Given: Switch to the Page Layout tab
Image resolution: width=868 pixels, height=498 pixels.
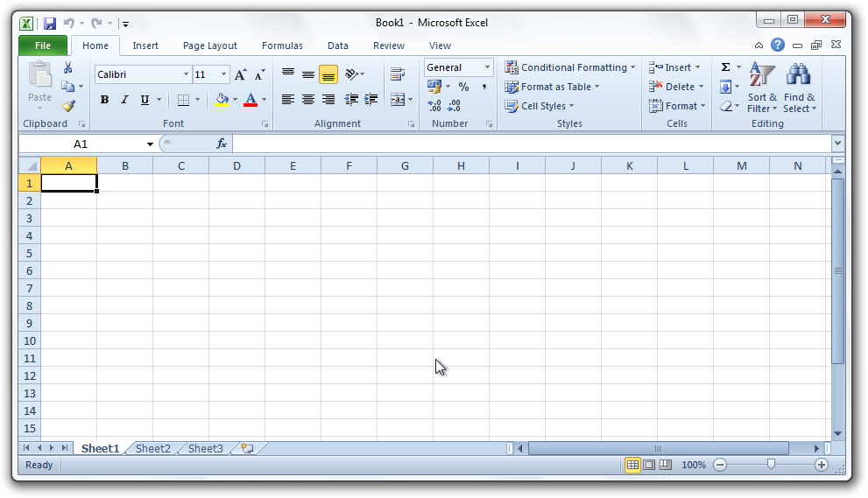Looking at the screenshot, I should click(209, 46).
